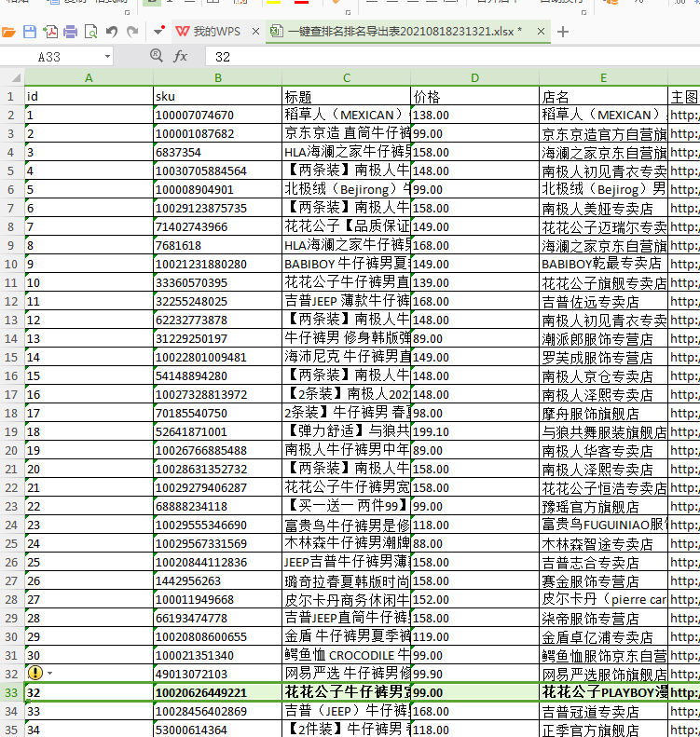
Task: Select sku cell 6837354
Action: click(x=218, y=152)
